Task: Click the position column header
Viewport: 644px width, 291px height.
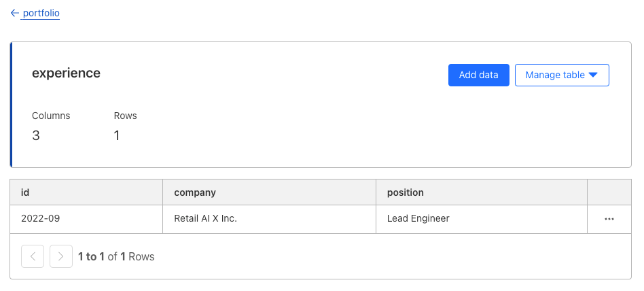Action: (482, 192)
